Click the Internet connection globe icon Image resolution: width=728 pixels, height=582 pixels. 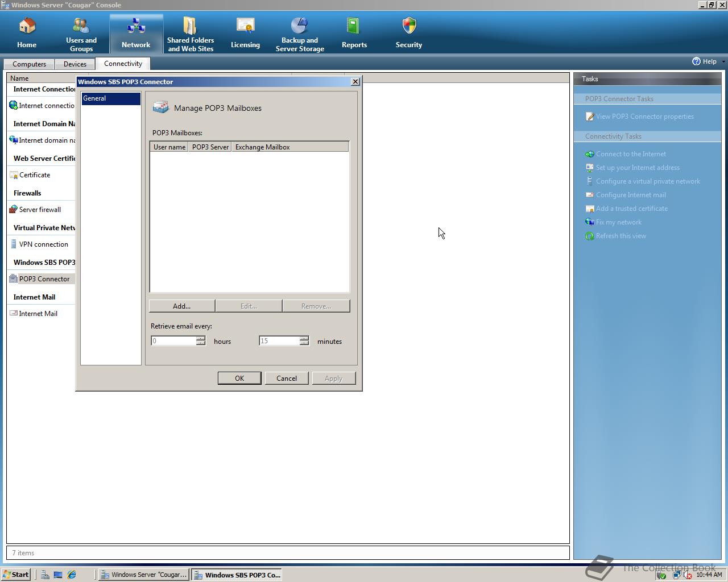pos(14,105)
